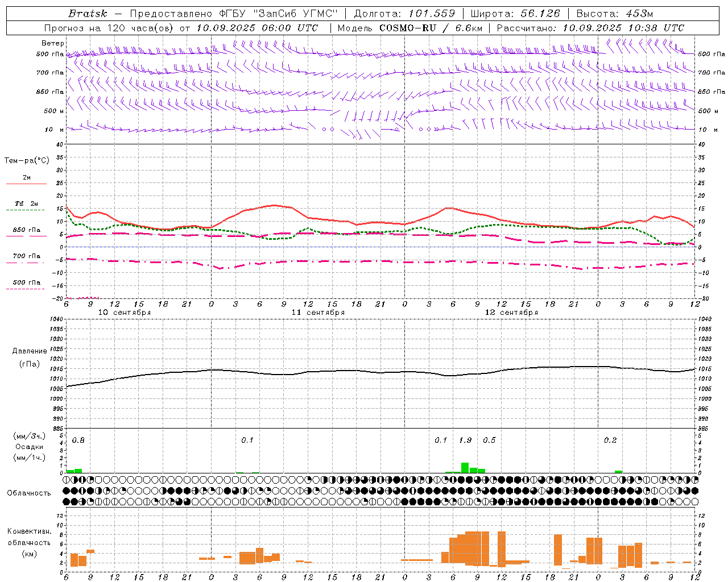
Task: Click the '(гПа)' unit under Давление
Action: (30, 364)
